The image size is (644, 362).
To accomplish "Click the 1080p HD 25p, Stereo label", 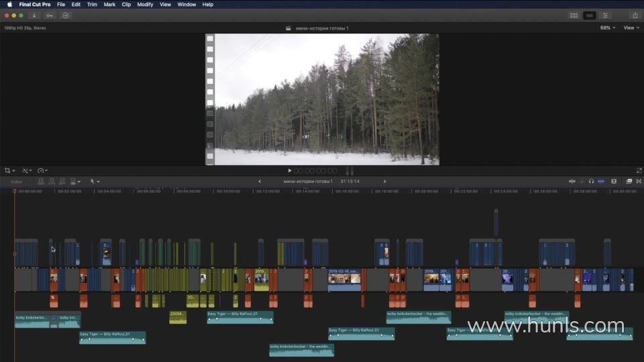I will click(x=25, y=28).
